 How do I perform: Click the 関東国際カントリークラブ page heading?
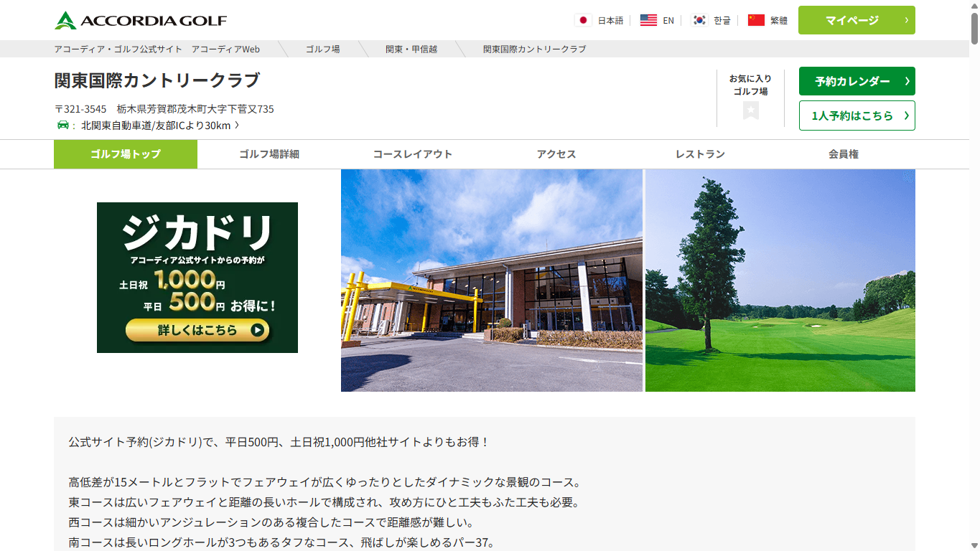point(157,80)
